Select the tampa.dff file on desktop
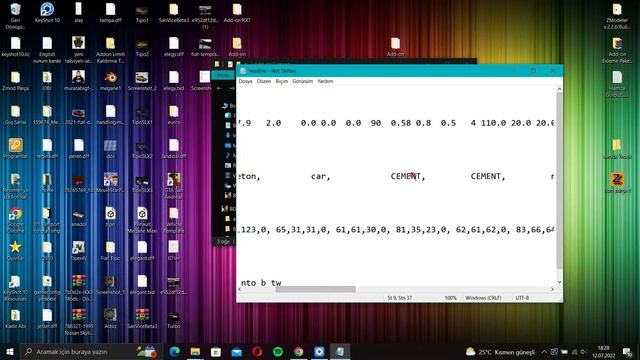 (110, 13)
